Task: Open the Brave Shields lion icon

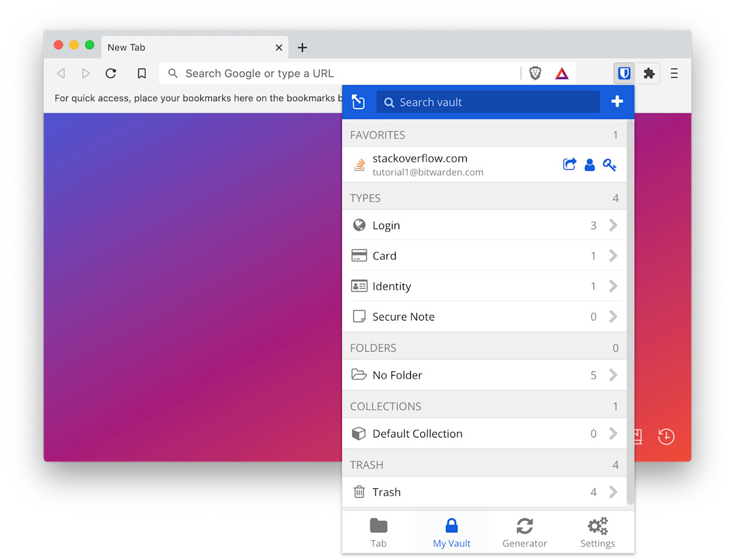Action: (535, 74)
